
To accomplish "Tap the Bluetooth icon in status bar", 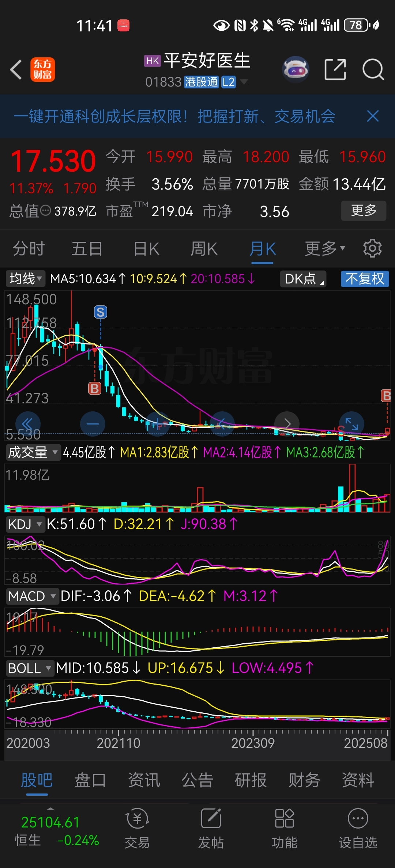I will click(254, 25).
